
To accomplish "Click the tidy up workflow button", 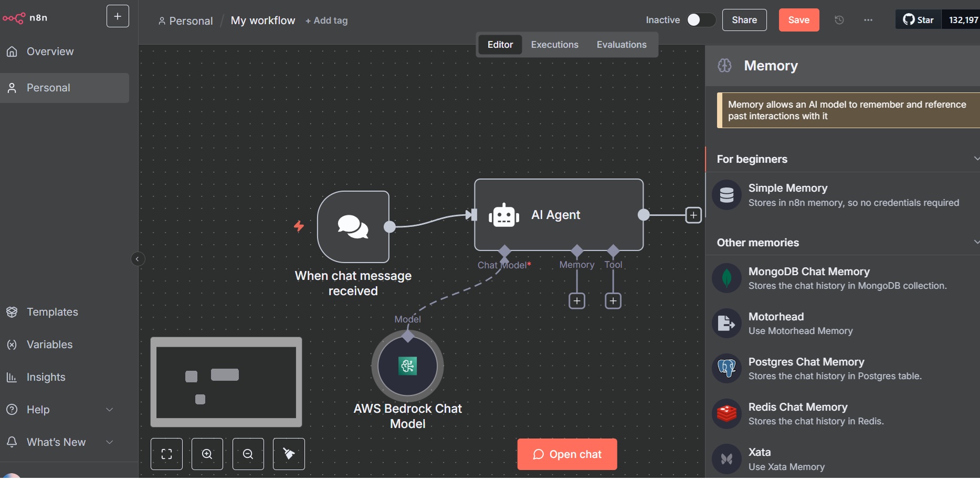I will click(x=289, y=454).
